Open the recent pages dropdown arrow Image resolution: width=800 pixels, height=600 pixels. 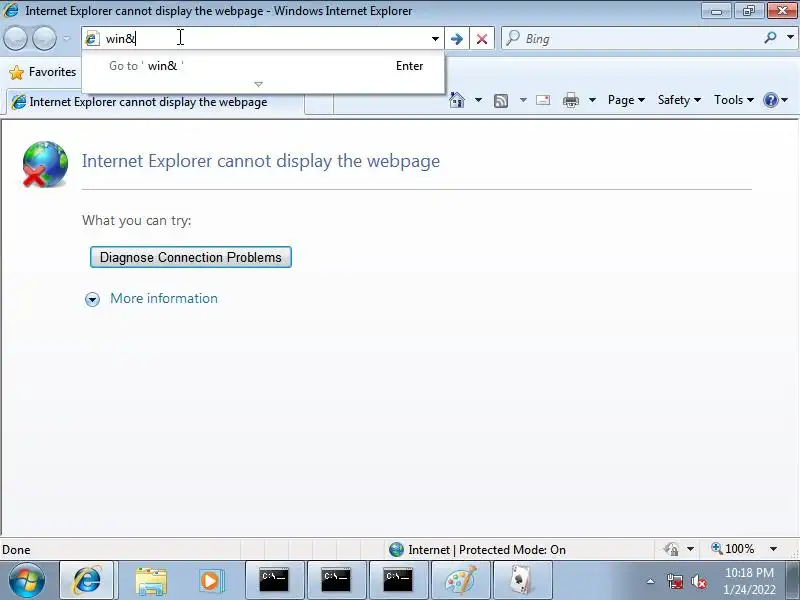point(67,38)
